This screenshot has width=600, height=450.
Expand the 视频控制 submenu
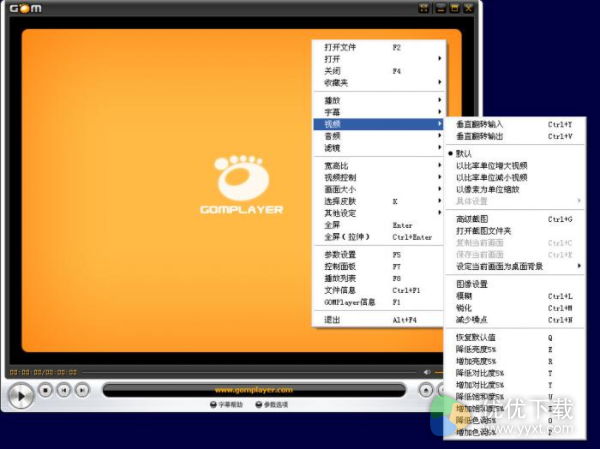pyautogui.click(x=379, y=178)
